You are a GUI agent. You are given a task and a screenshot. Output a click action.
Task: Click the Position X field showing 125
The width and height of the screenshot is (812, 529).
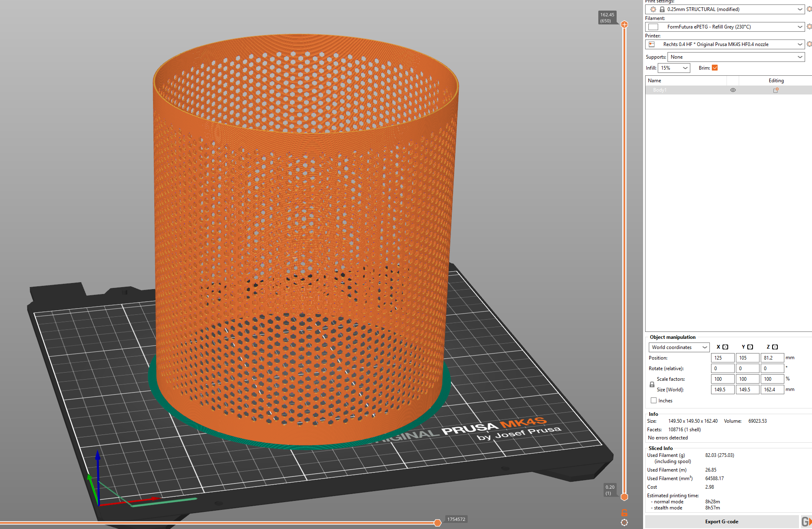coord(722,358)
